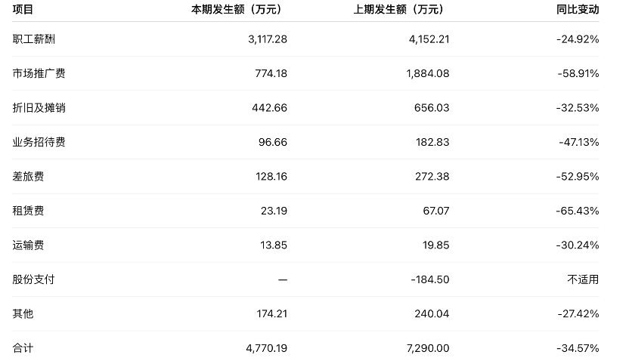Click the -65.43% change value
Screen dimensions: 629x364
(577, 211)
